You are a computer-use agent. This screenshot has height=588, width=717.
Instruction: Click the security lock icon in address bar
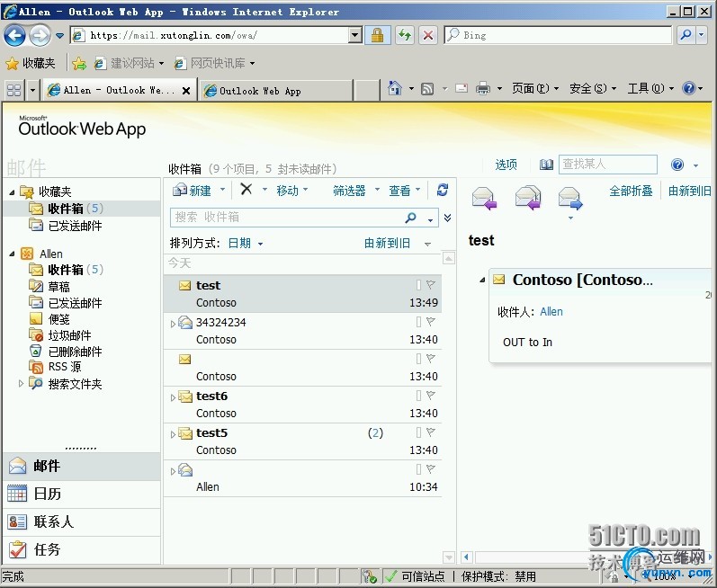point(377,35)
